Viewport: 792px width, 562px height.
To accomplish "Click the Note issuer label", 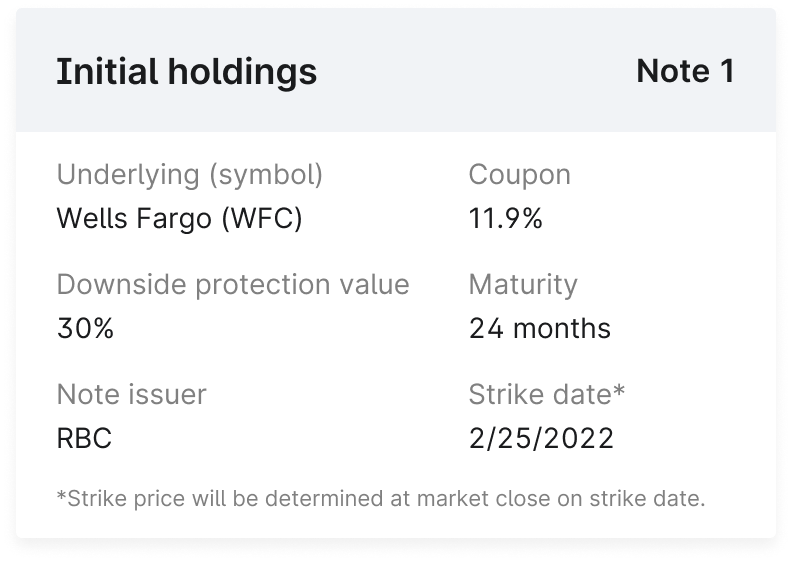I will pyautogui.click(x=131, y=395).
